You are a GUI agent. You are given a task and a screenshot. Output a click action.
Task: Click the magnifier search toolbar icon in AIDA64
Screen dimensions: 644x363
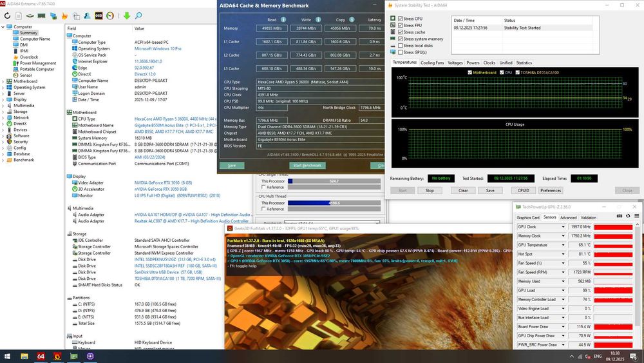[138, 15]
